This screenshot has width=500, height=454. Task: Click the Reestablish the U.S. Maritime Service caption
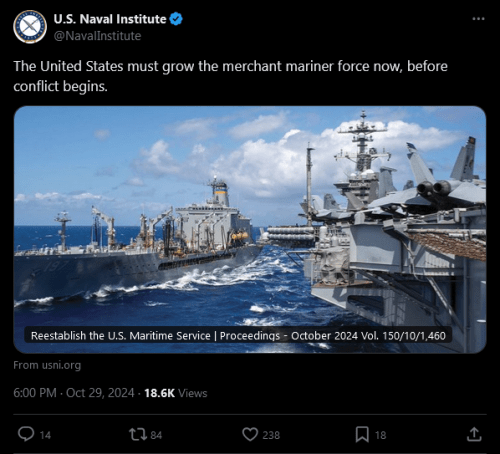tap(238, 335)
